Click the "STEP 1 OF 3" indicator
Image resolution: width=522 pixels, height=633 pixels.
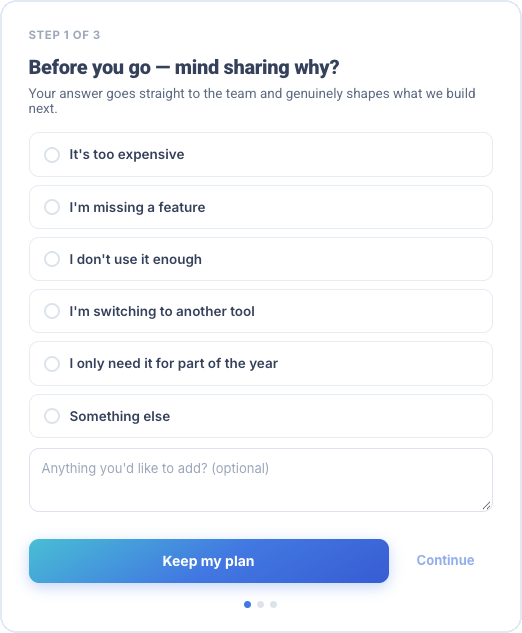64,35
